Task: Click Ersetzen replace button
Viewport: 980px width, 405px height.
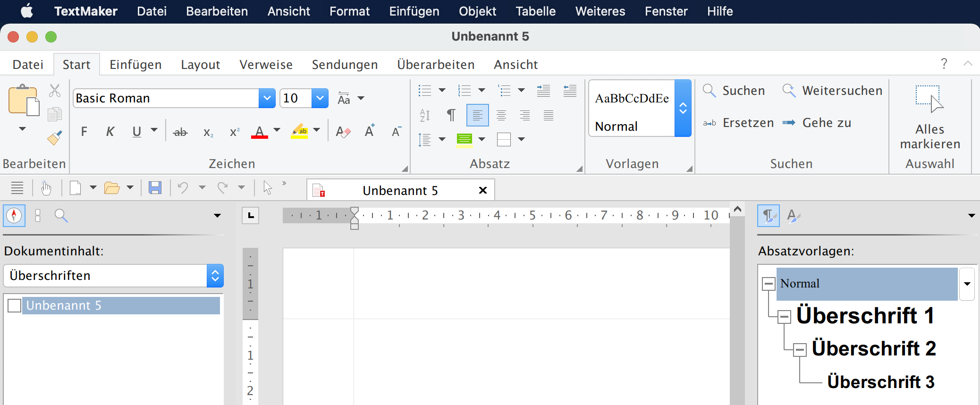Action: click(x=738, y=123)
